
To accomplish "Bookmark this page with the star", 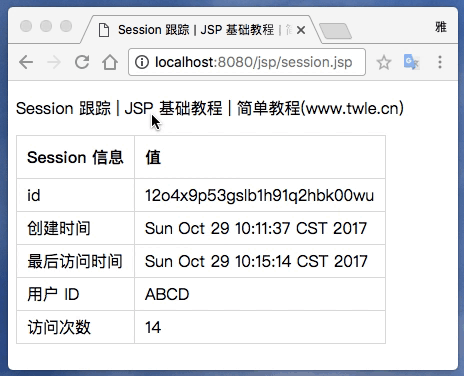I will pos(384,62).
